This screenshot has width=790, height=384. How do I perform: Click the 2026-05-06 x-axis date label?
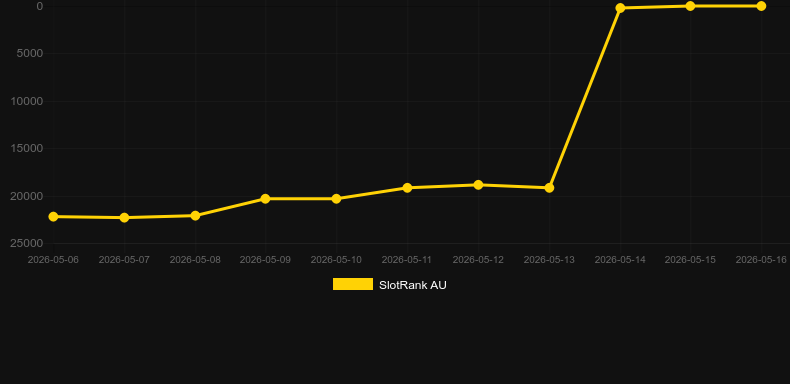[53, 260]
